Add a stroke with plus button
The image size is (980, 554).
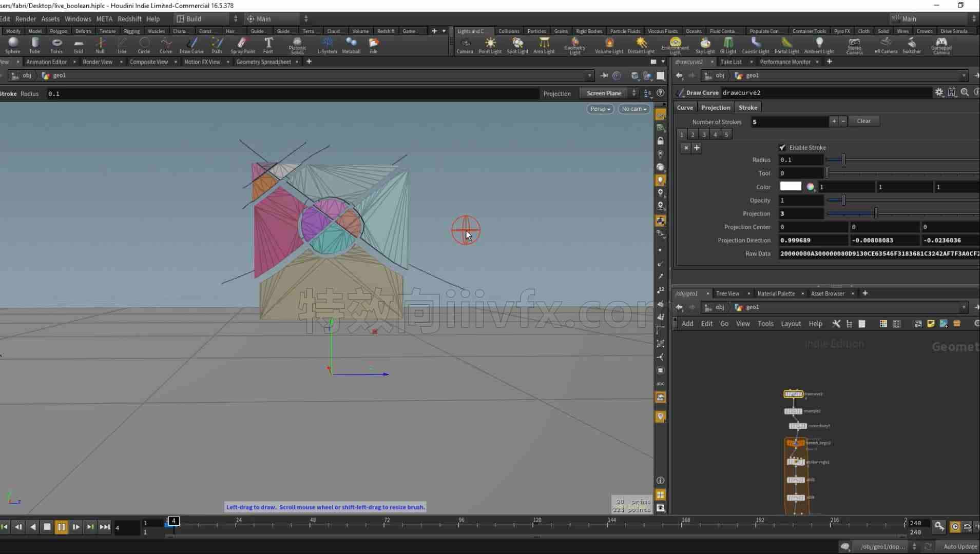click(x=834, y=122)
